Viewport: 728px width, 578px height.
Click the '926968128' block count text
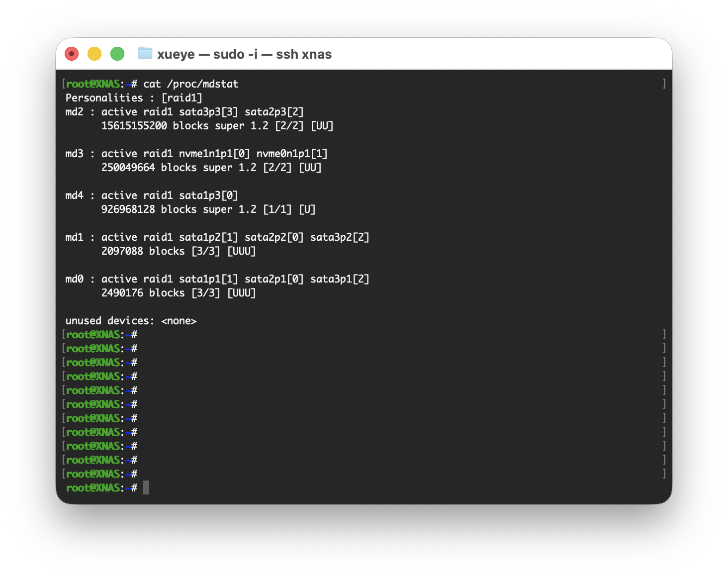coord(128,209)
